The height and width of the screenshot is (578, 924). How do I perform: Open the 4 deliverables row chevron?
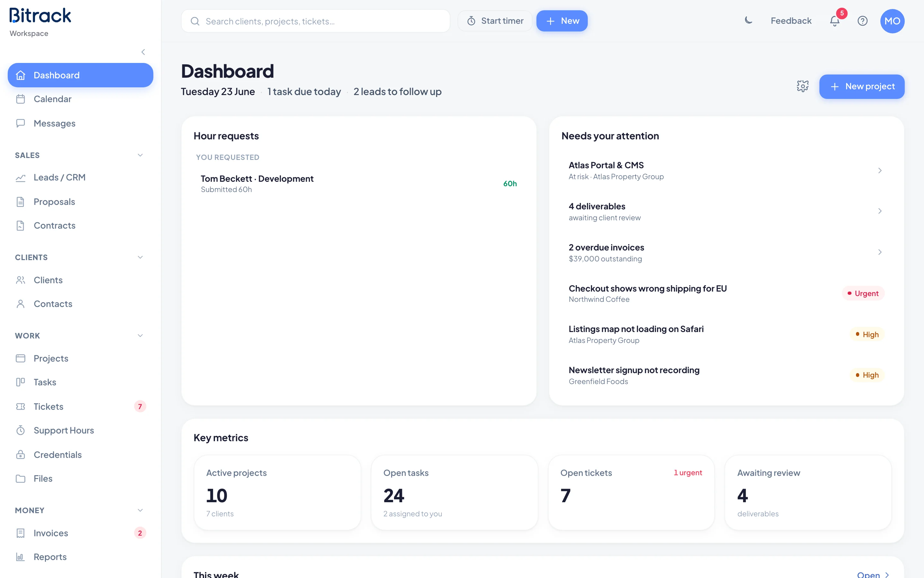[x=880, y=211]
